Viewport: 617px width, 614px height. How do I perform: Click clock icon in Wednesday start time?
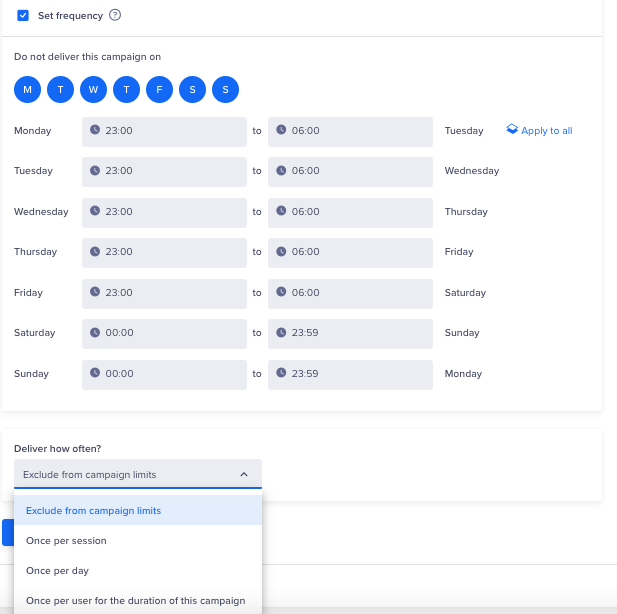pyautogui.click(x=95, y=211)
